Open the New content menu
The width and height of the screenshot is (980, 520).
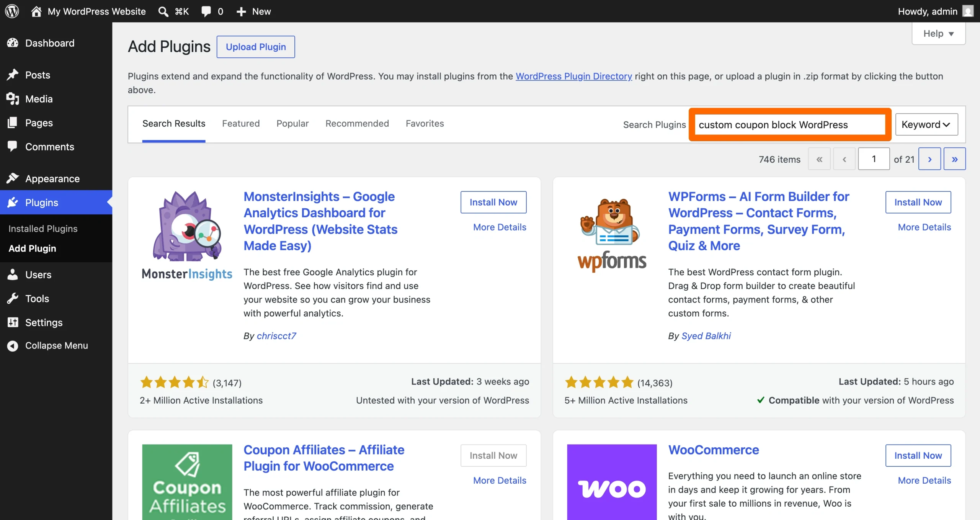point(253,11)
